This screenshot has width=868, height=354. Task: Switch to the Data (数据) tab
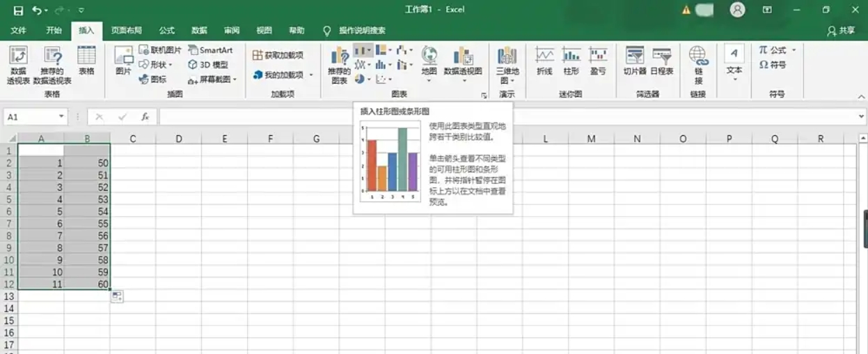tap(199, 31)
